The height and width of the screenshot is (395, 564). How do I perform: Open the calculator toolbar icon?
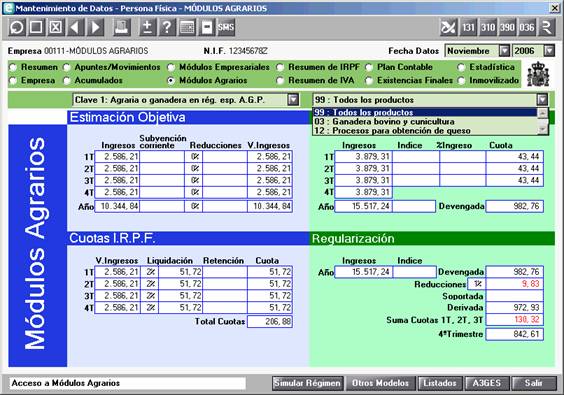[x=187, y=27]
